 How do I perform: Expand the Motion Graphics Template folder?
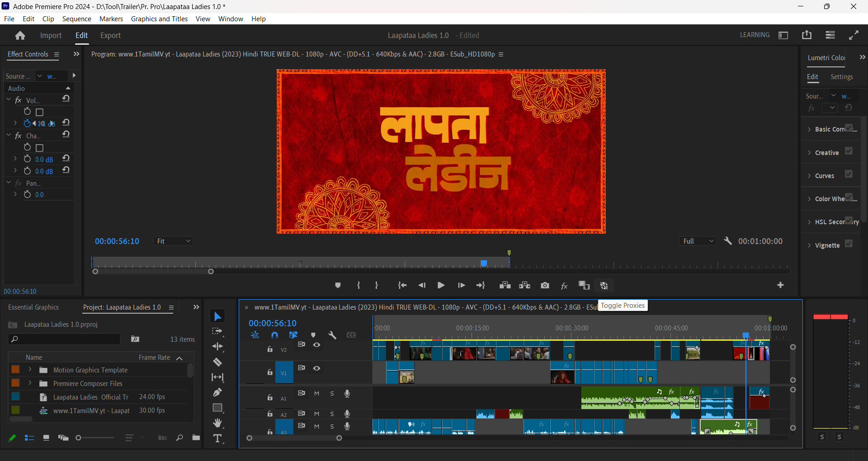pyautogui.click(x=30, y=370)
